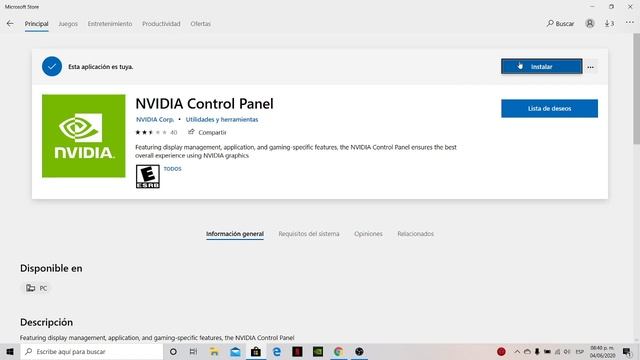
Task: Open the TODOS rating link
Action: point(173,169)
